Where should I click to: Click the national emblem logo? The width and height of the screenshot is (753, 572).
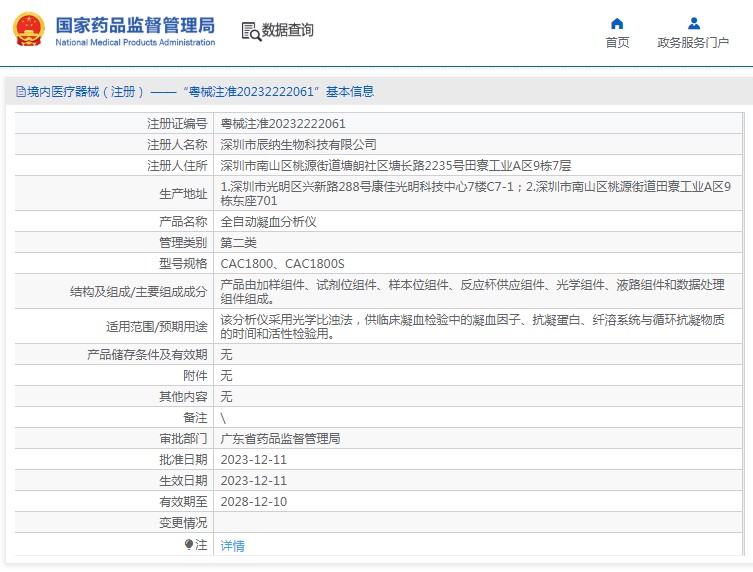pyautogui.click(x=29, y=29)
